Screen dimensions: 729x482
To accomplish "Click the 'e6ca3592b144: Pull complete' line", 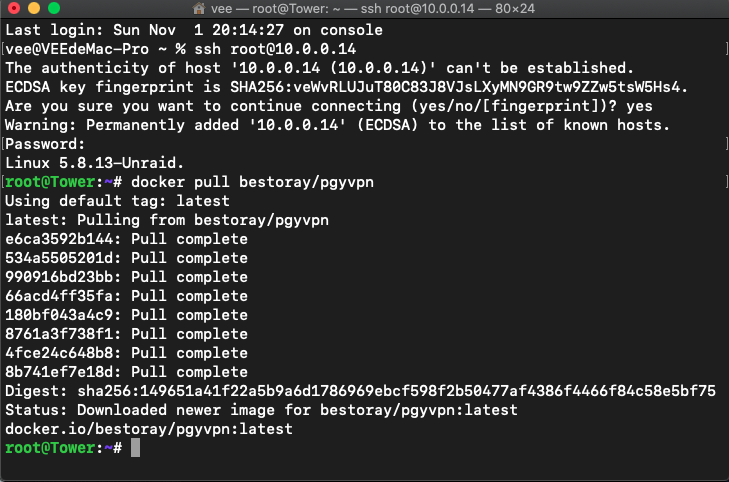I will click(126, 239).
